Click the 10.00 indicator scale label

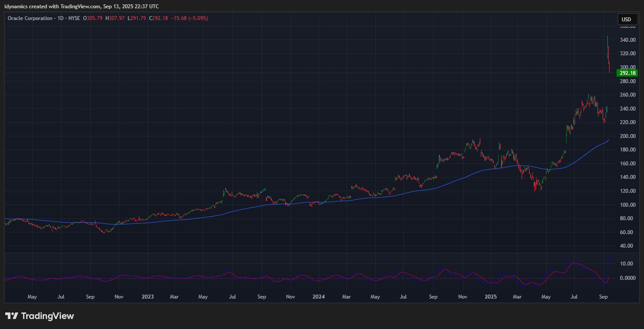pyautogui.click(x=627, y=264)
